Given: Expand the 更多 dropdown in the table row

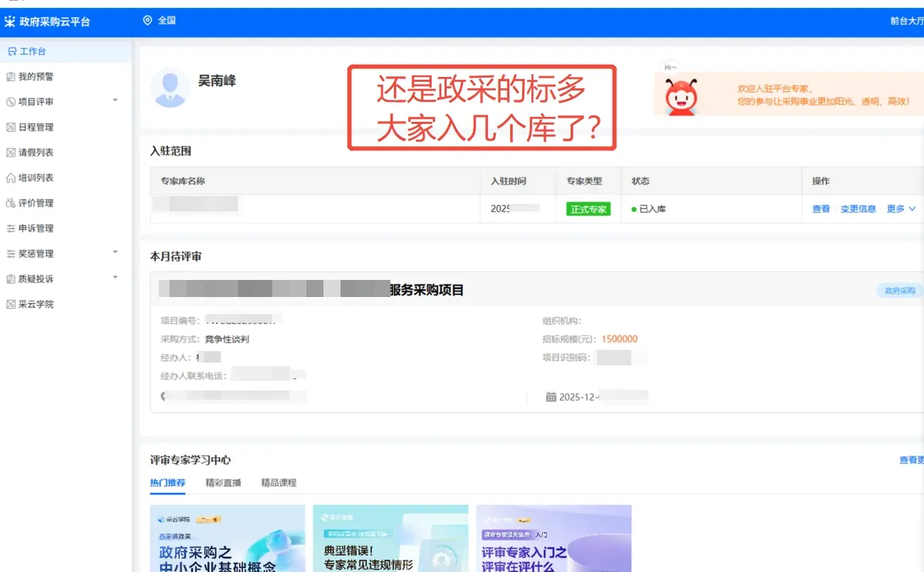Looking at the screenshot, I should [x=901, y=209].
